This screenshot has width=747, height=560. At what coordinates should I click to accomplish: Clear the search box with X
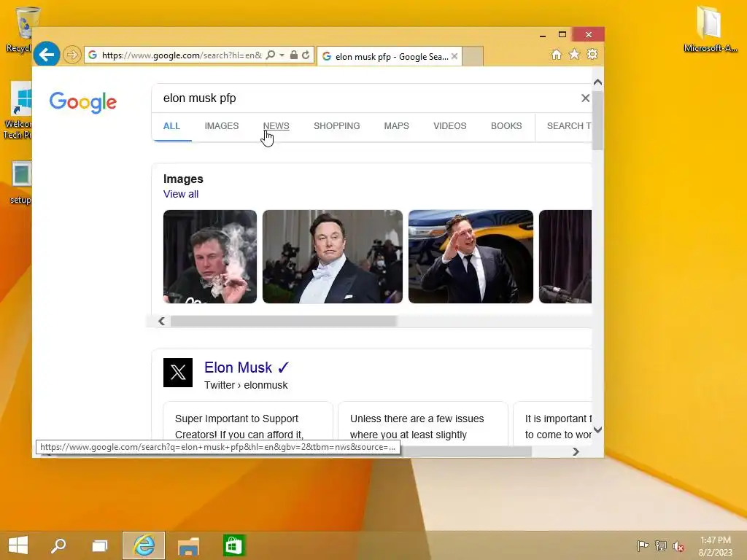click(x=586, y=98)
